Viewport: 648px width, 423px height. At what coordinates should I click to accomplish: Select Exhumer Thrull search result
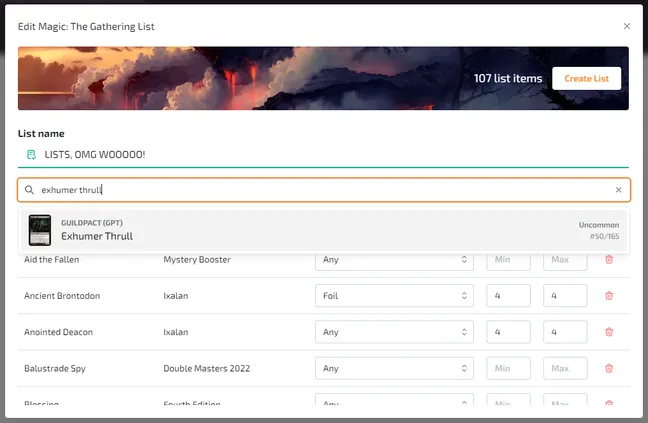click(x=324, y=230)
